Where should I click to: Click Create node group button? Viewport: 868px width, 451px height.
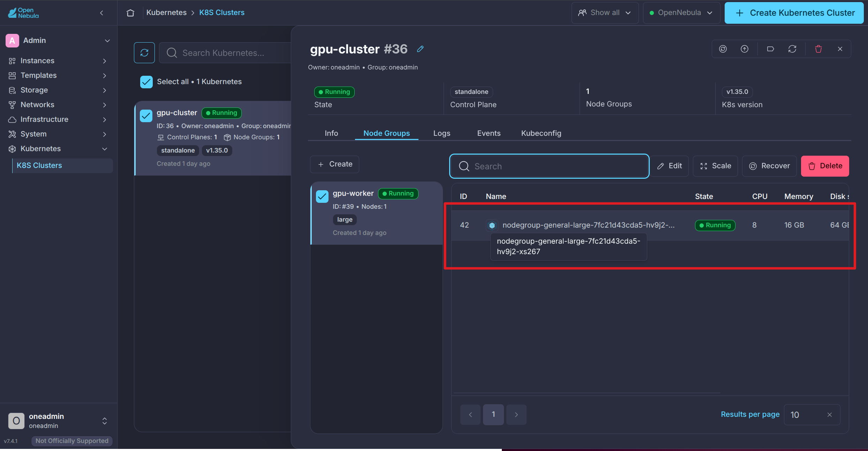(x=335, y=164)
